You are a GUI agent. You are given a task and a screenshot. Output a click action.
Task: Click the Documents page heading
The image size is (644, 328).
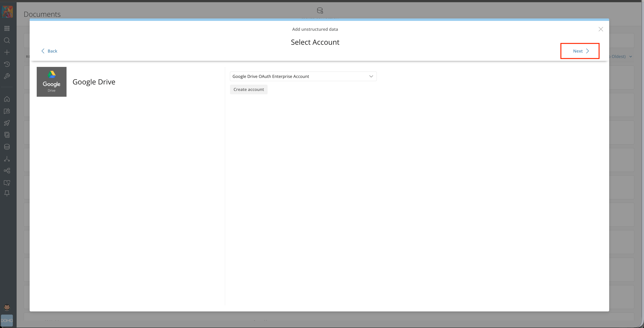(42, 14)
